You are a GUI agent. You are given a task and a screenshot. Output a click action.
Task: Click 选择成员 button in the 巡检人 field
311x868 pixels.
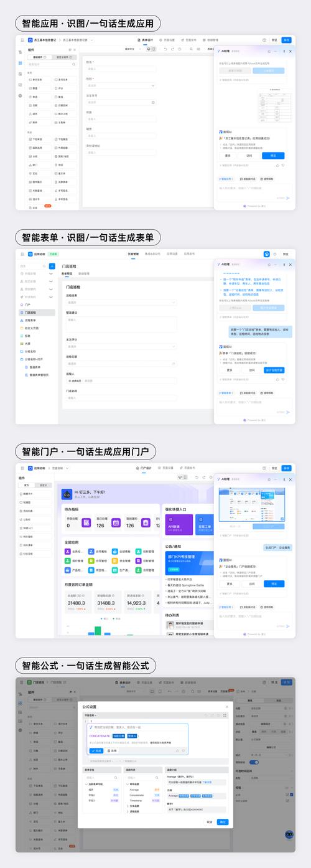coord(75,380)
